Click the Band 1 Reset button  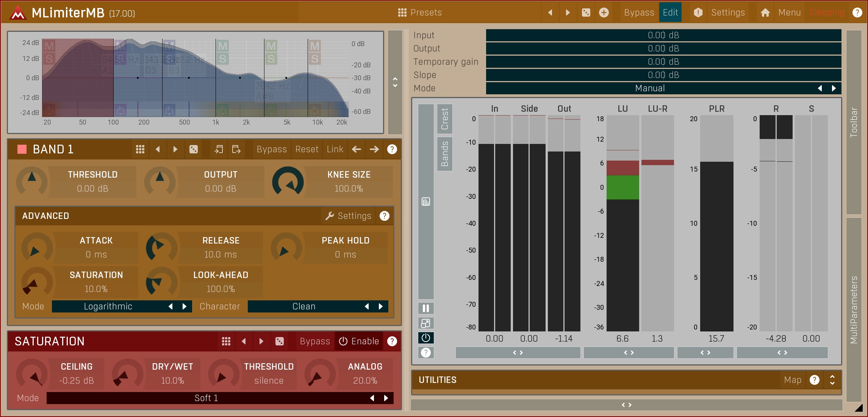(307, 149)
